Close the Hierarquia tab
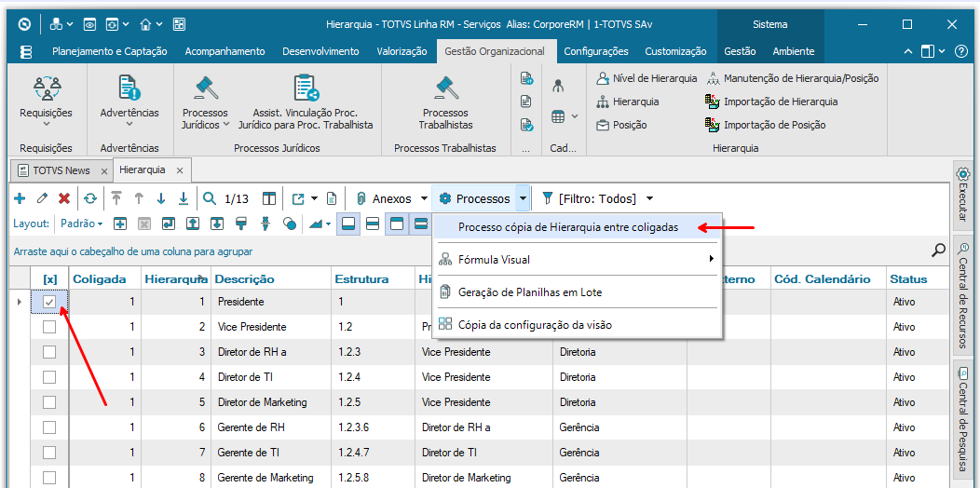 pos(180,169)
